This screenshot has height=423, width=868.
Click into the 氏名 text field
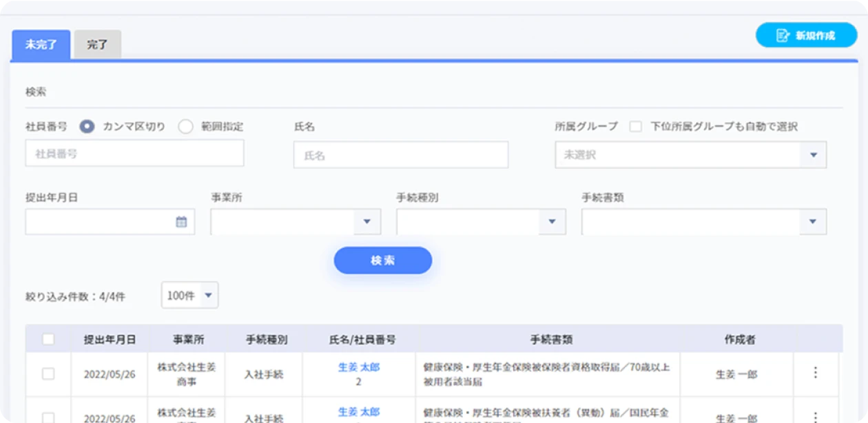pos(400,155)
